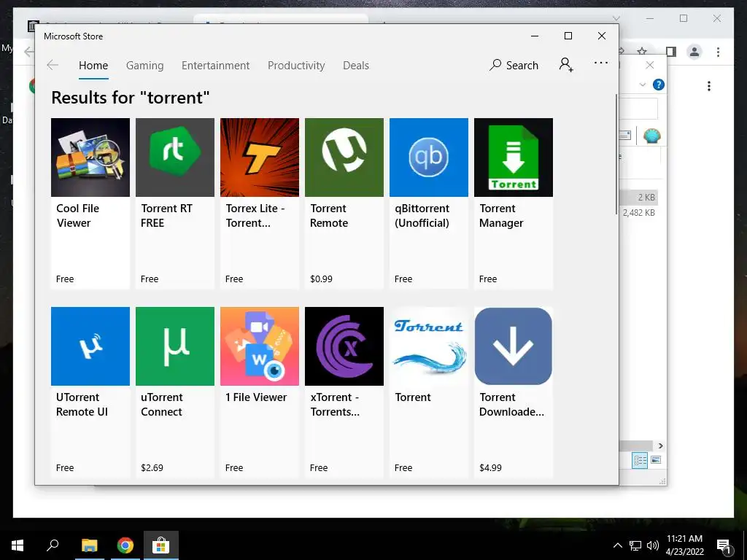Click the help question mark in background window
This screenshot has width=747, height=560.
pos(659,85)
